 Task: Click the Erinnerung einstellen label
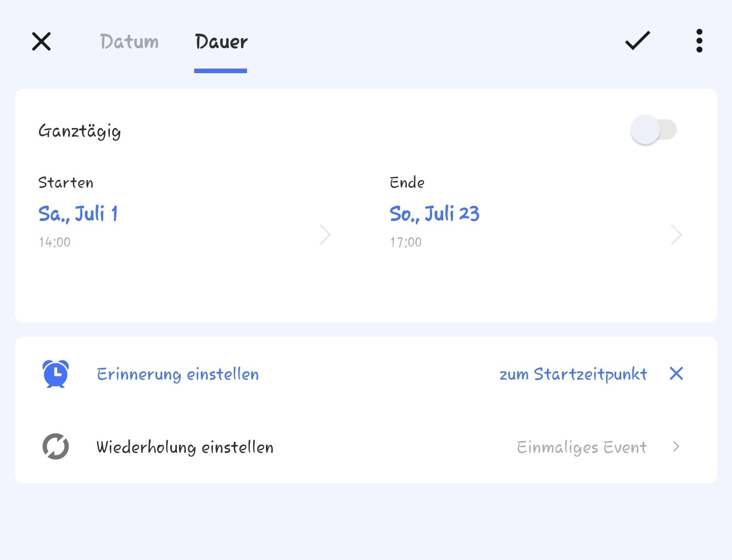pos(178,375)
